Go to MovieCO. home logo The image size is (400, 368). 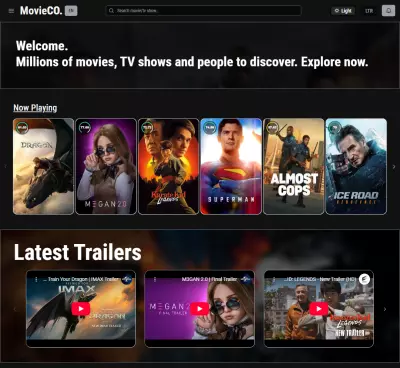tap(41, 11)
